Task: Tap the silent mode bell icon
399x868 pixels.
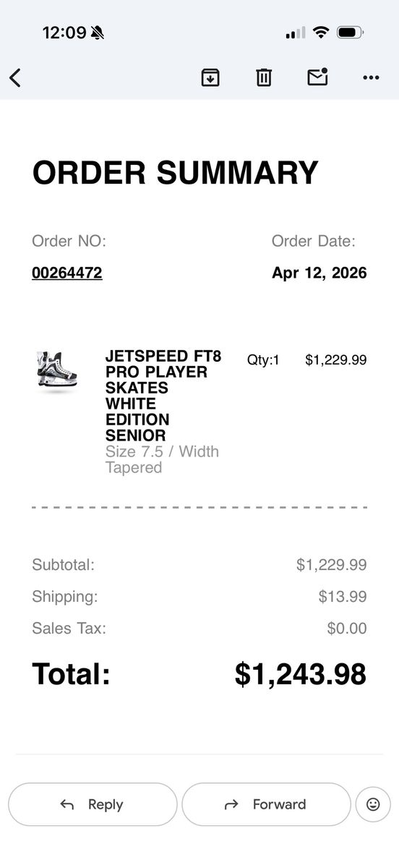Action: (98, 33)
